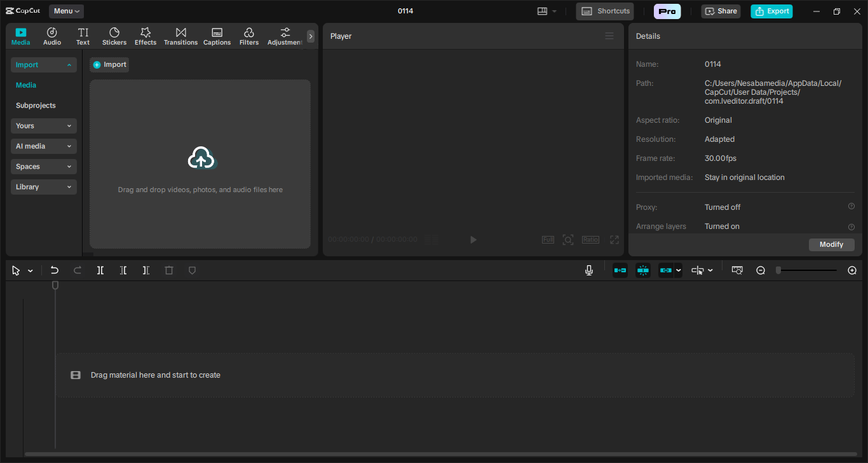Click the zoom out timeline icon
The height and width of the screenshot is (463, 868).
[761, 270]
